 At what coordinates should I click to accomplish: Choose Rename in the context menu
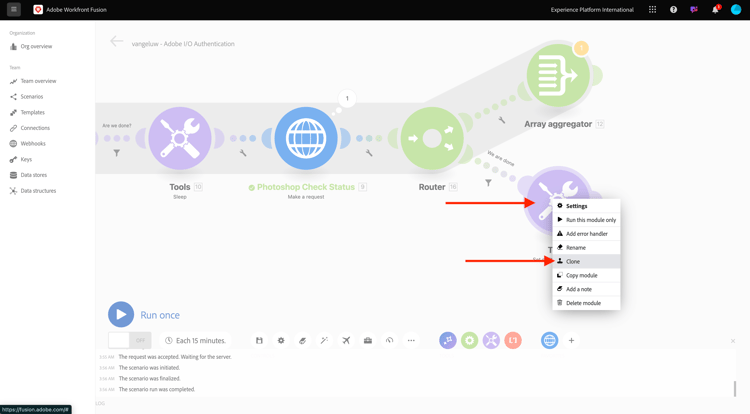586,248
